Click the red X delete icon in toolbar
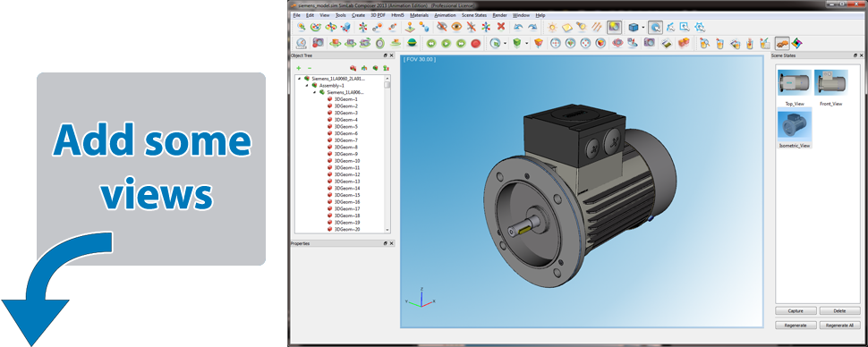 (x=501, y=27)
